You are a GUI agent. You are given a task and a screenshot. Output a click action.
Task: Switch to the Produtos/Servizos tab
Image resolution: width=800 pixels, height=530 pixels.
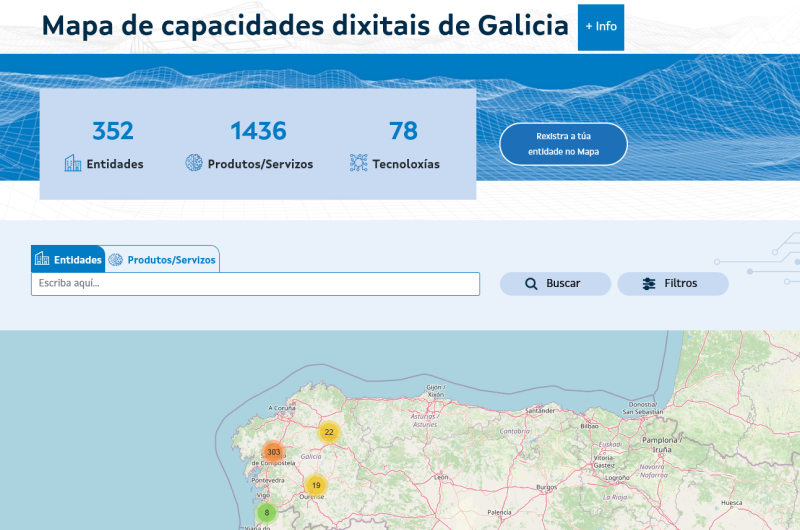(x=162, y=259)
